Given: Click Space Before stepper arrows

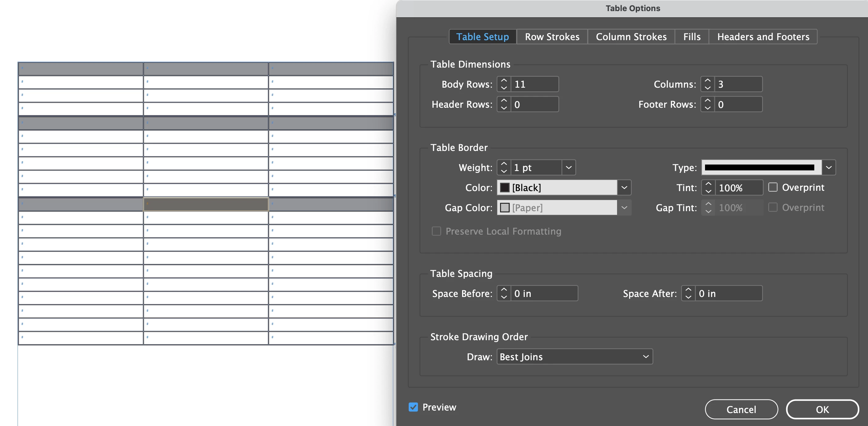Looking at the screenshot, I should [x=504, y=293].
